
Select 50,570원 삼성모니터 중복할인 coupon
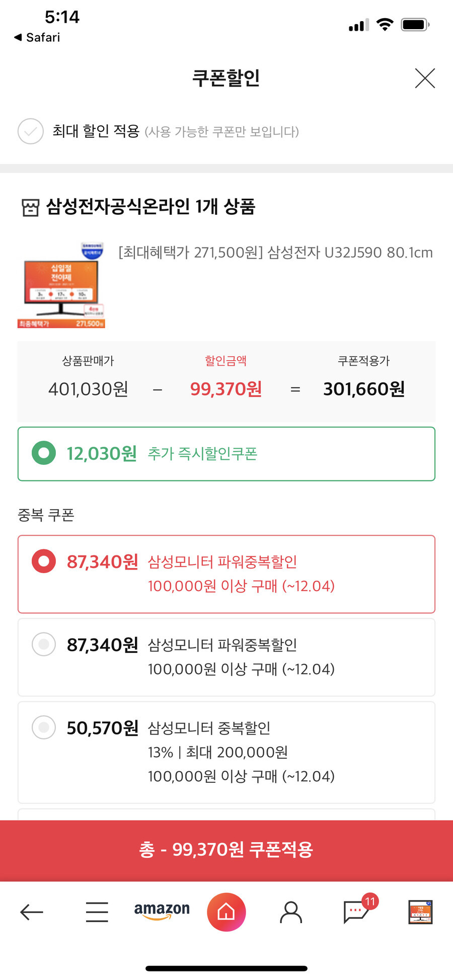coord(226,752)
